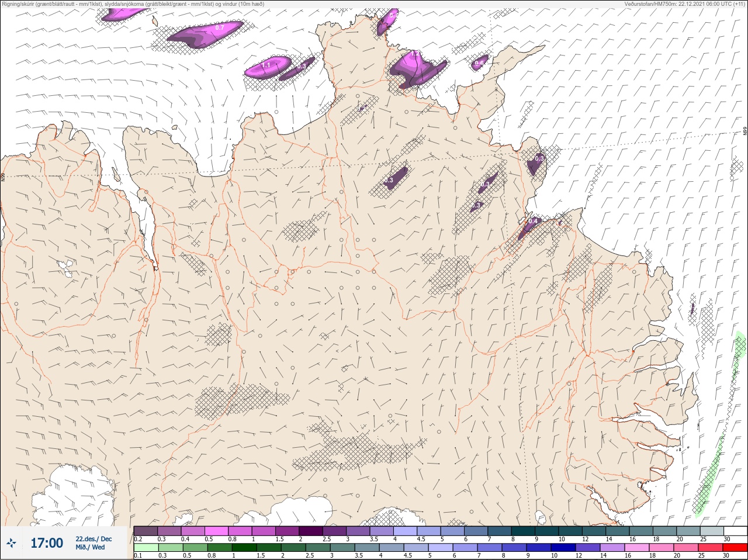Pick lower legend dark green swatch between 1 and 1.5
Screen dimensions: 748x560
(x=244, y=548)
